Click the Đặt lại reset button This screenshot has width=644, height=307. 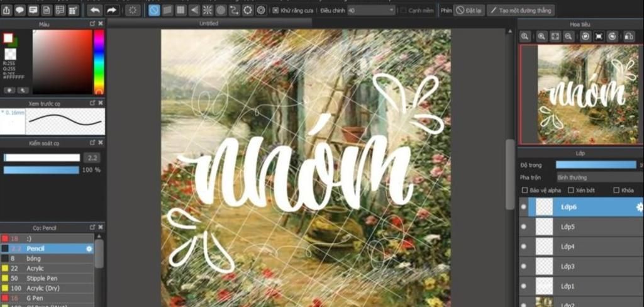click(469, 11)
